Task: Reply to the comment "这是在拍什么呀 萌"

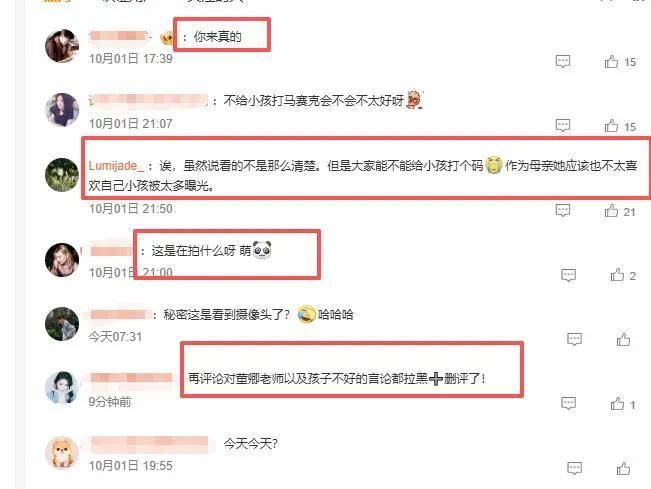Action: (568, 275)
